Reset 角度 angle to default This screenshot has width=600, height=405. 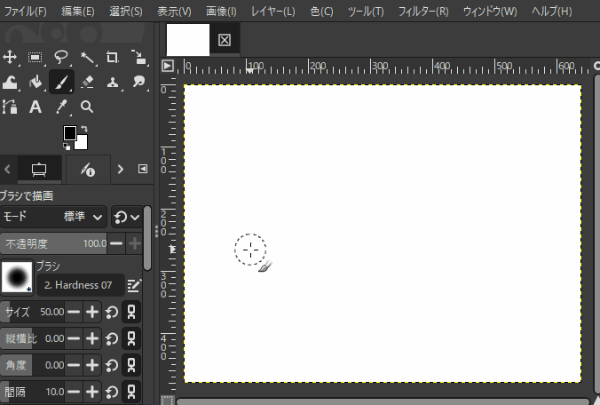point(112,366)
